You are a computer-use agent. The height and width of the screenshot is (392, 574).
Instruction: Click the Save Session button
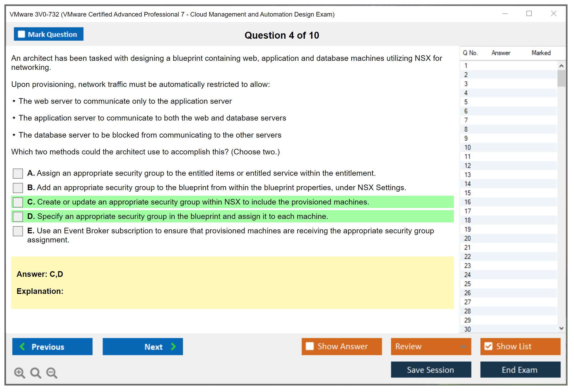pyautogui.click(x=431, y=370)
